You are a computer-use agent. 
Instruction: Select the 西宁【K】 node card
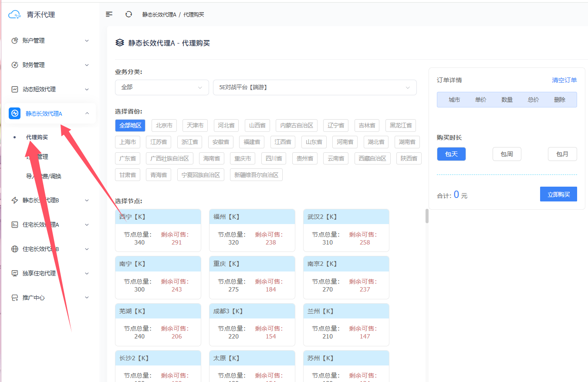coord(158,230)
